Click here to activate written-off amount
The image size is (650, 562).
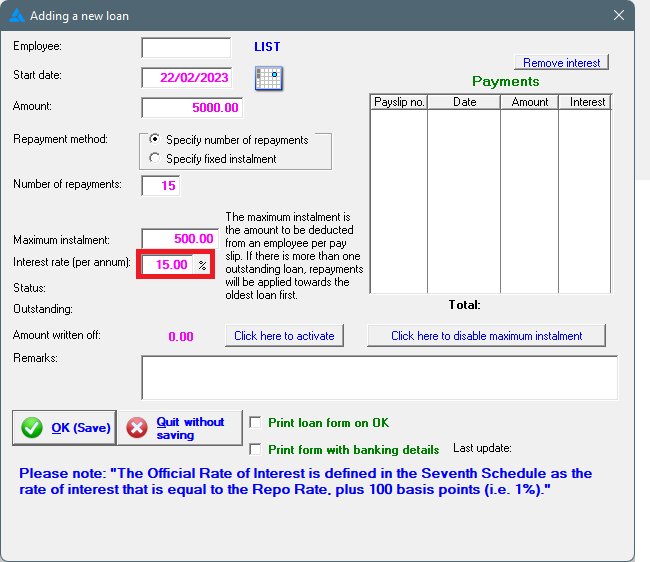pos(284,336)
